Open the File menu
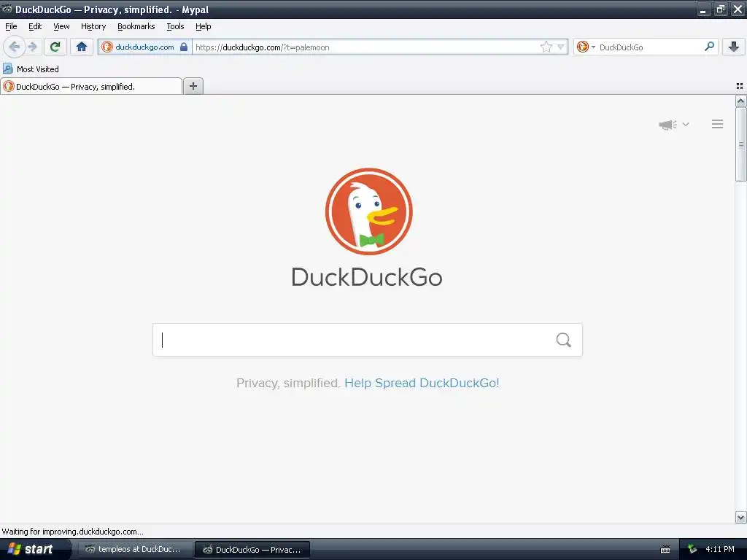 (11, 26)
